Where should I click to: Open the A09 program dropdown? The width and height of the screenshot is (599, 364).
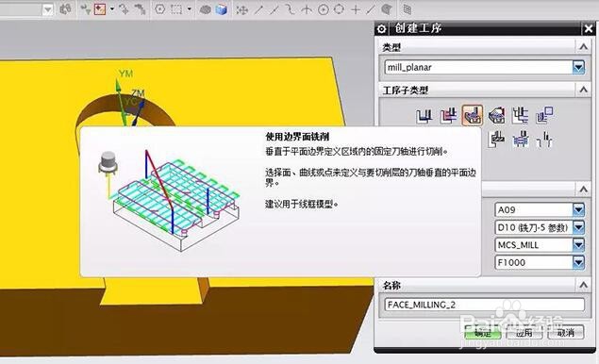(x=578, y=209)
